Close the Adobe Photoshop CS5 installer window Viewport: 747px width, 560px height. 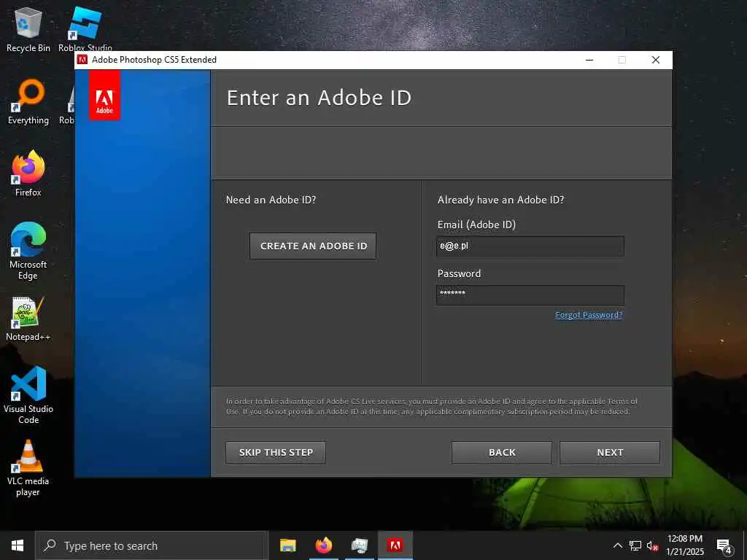click(656, 60)
